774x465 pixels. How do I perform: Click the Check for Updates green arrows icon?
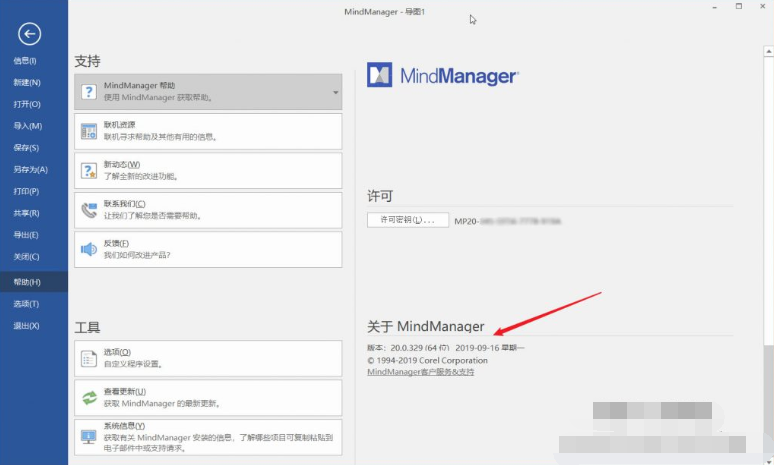(88, 398)
